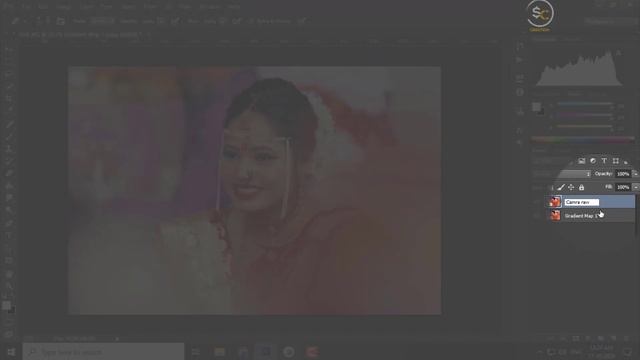Open the File menu
The width and height of the screenshot is (640, 360).
coord(26,7)
